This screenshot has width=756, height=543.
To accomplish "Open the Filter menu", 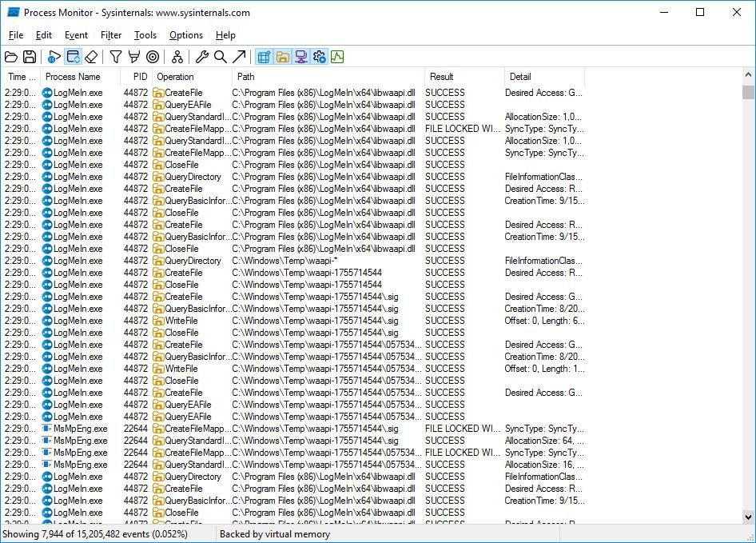I will point(111,35).
